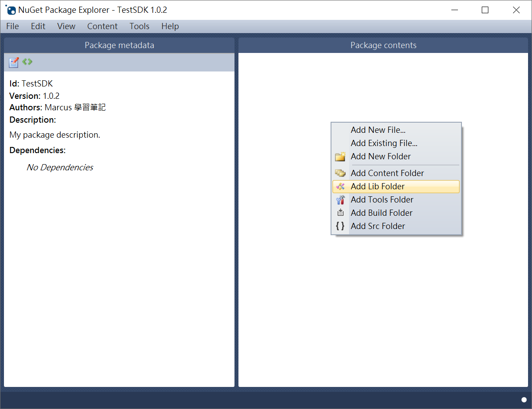Open the raw nuspec XML view icon
This screenshot has width=532, height=409.
click(x=27, y=62)
